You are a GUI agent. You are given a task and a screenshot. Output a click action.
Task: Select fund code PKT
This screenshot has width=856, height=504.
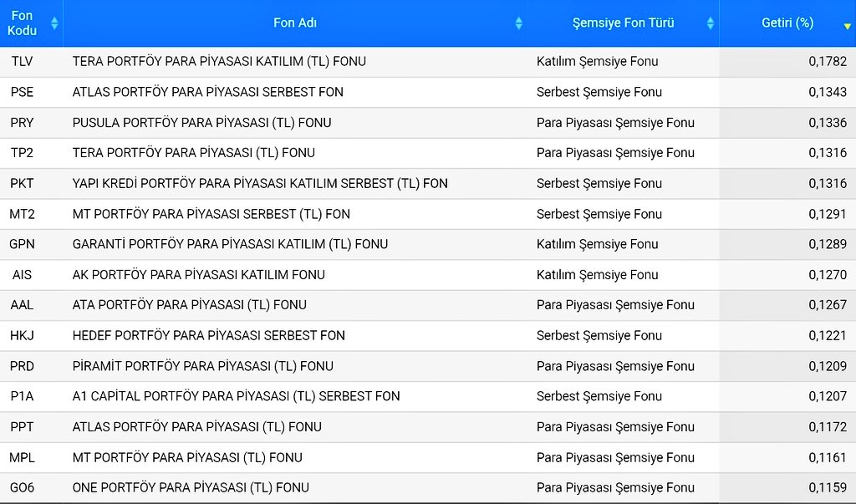22,183
